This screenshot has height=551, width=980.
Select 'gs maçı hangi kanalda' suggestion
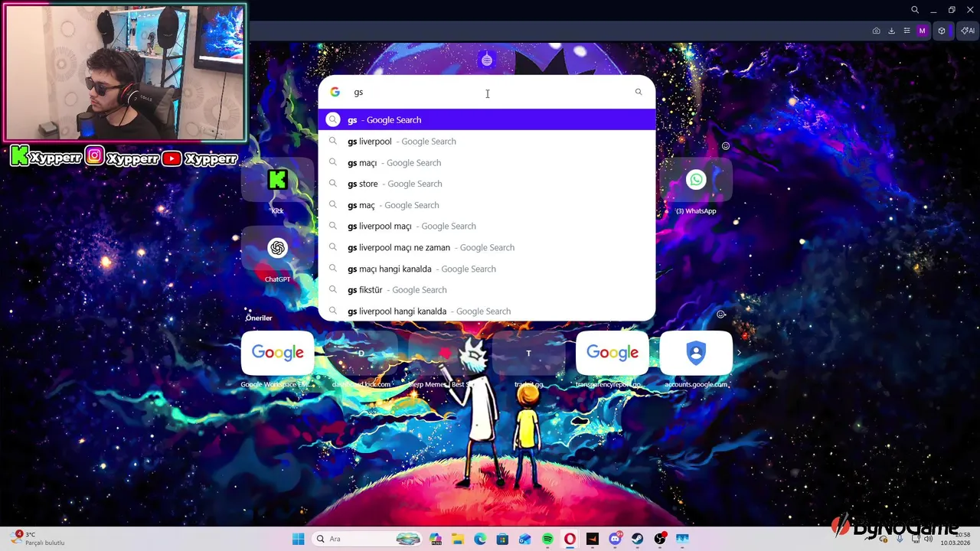[487, 269]
